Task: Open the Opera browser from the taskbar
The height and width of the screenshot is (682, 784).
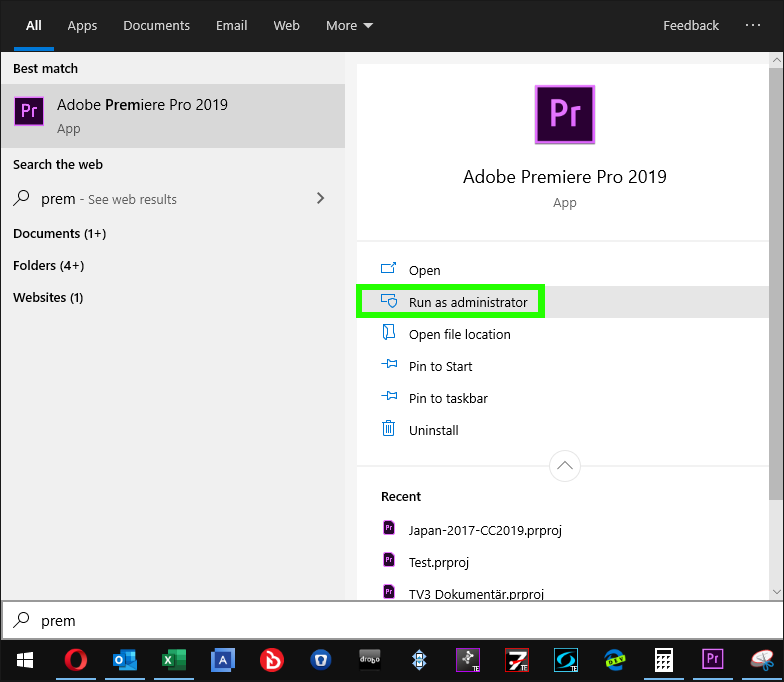Action: pos(75,660)
